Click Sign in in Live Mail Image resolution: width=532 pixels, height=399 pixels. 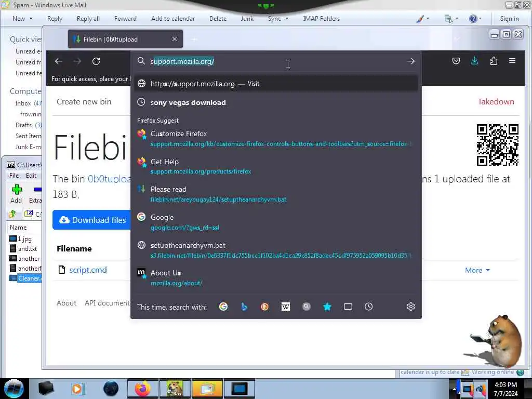pyautogui.click(x=509, y=19)
